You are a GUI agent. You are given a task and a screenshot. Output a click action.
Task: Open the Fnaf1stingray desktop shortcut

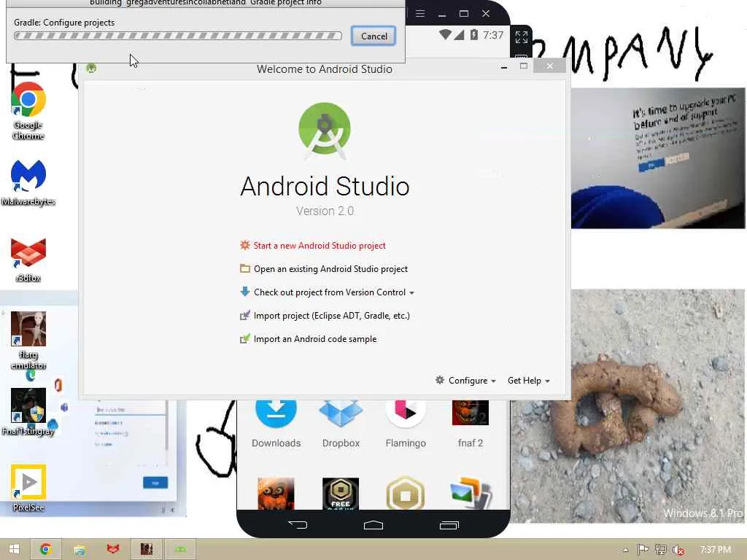[x=28, y=412]
